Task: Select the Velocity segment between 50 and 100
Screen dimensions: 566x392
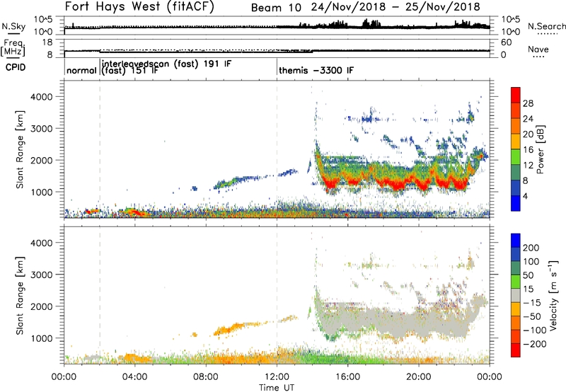Action: [x=516, y=268]
